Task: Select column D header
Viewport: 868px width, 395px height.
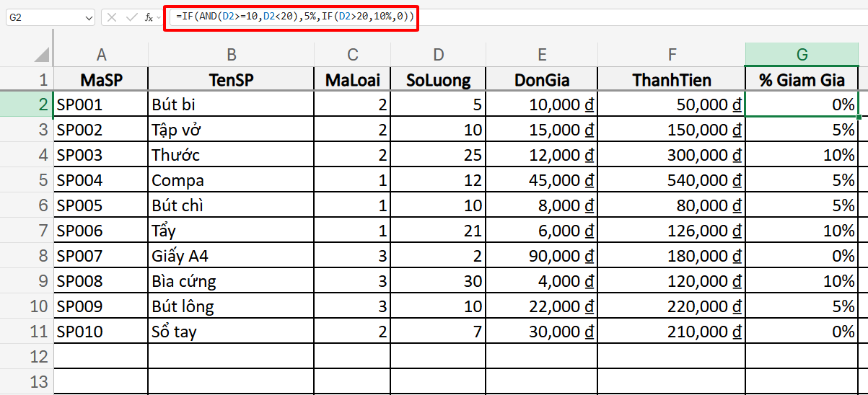Action: tap(439, 55)
